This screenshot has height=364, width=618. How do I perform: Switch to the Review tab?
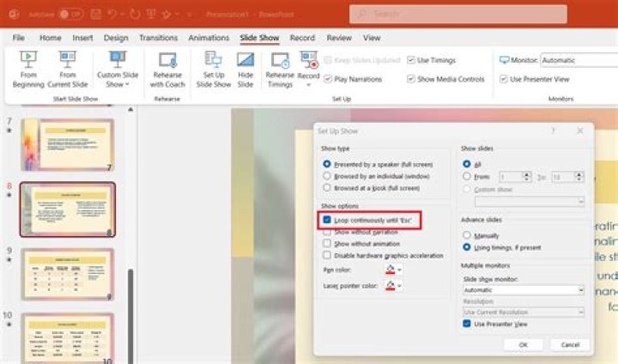pos(339,38)
